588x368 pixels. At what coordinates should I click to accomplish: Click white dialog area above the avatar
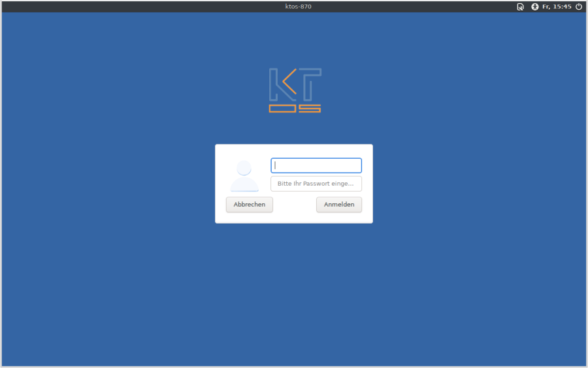point(244,151)
